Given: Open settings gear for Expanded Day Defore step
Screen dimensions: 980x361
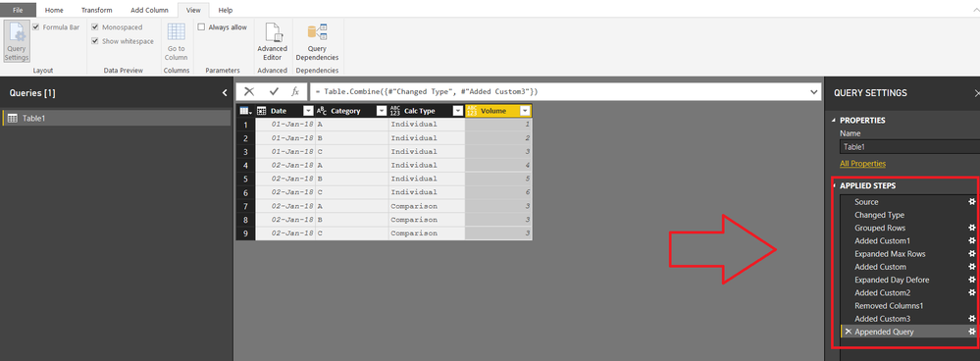Looking at the screenshot, I should [971, 280].
